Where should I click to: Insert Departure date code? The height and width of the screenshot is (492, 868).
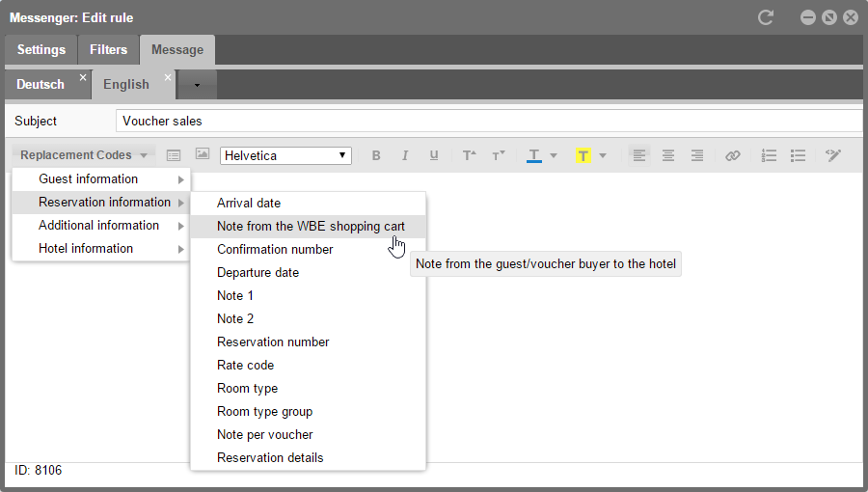point(308,273)
